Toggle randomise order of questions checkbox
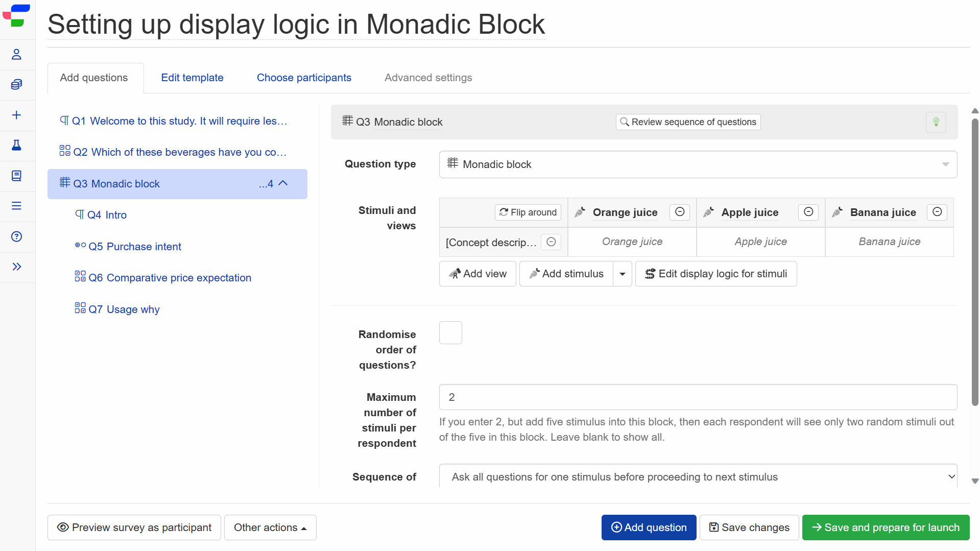Viewport: 980px width, 551px height. pyautogui.click(x=450, y=332)
